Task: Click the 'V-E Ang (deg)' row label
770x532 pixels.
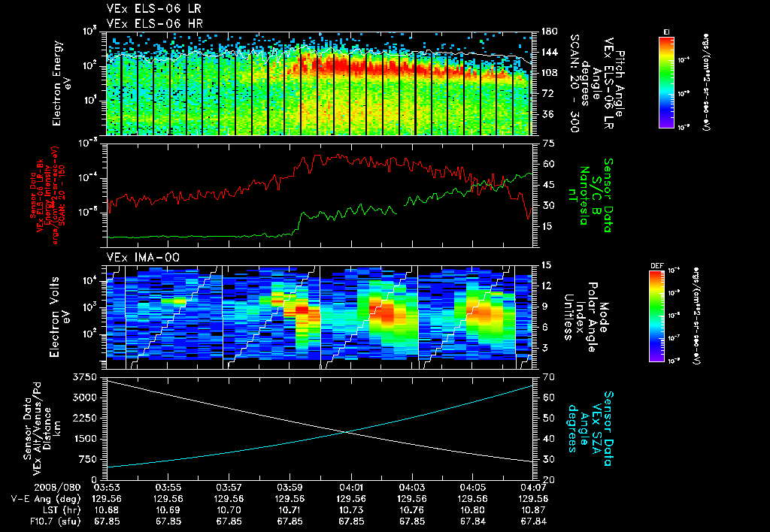Action: (46, 500)
